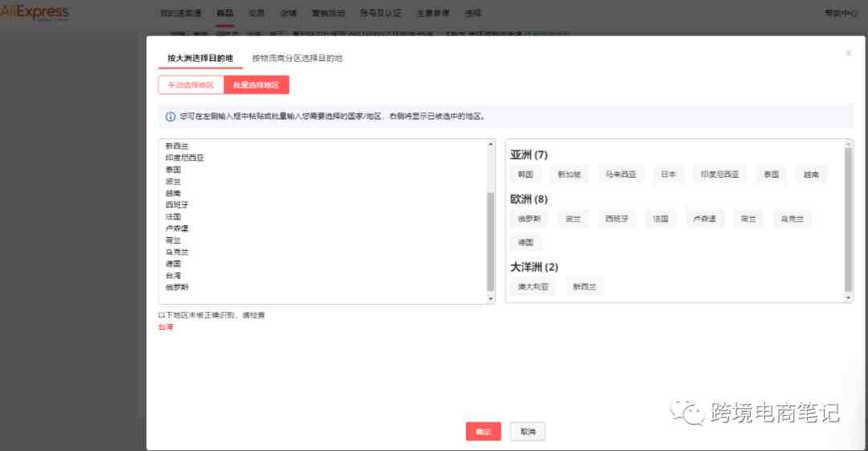
Task: Click the 俄罗斯 chip under 欧洲
Action: [529, 219]
